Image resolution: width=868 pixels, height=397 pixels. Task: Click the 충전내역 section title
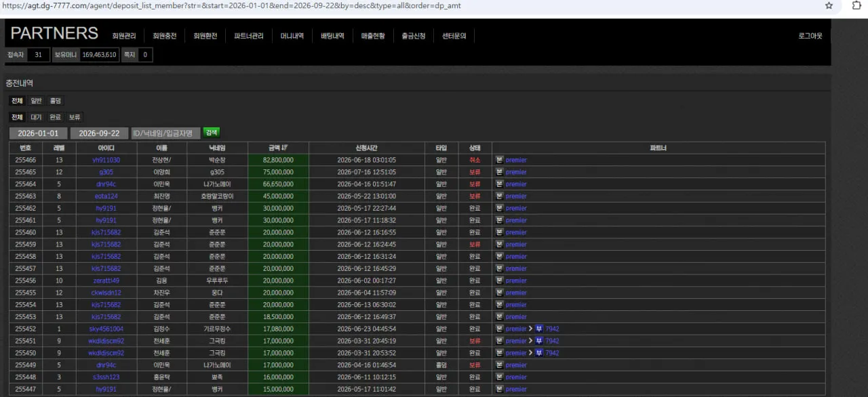click(19, 83)
